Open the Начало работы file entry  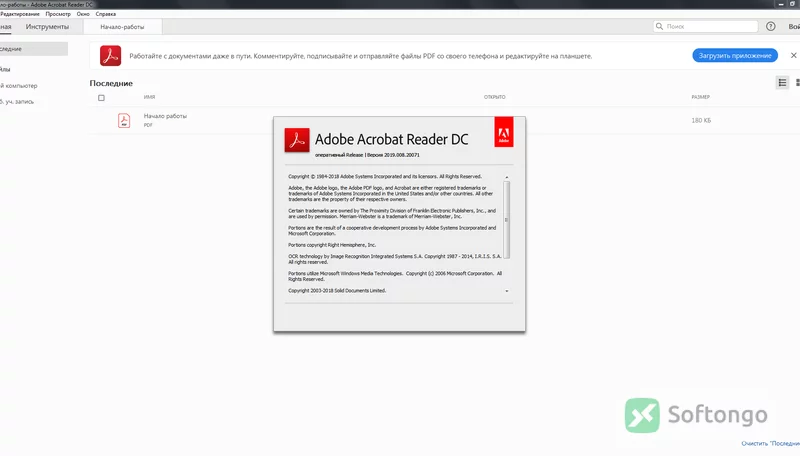click(165, 116)
